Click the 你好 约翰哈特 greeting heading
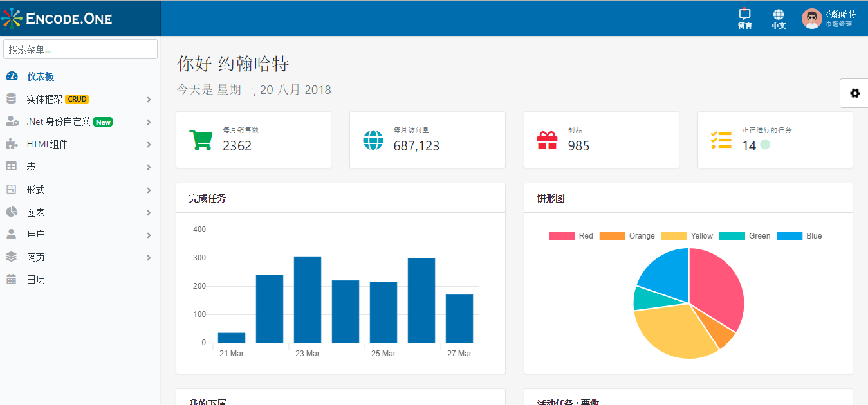The image size is (868, 405). coord(233,64)
